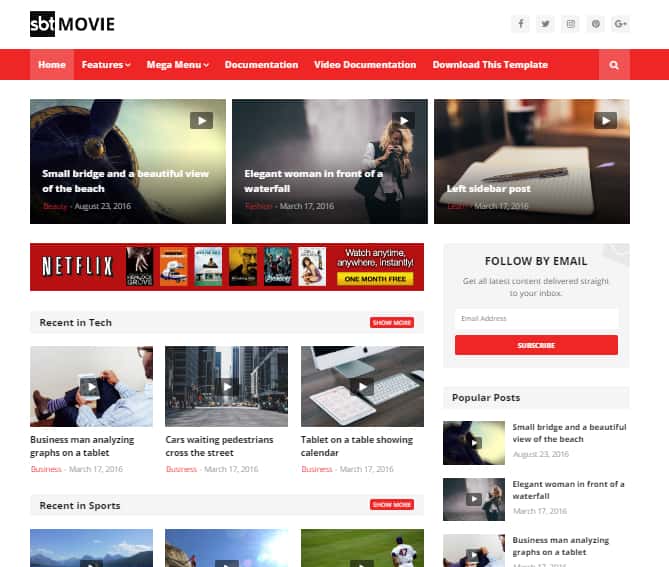Expand the Mega Menu dropdown
Image resolution: width=669 pixels, height=567 pixels.
[177, 65]
